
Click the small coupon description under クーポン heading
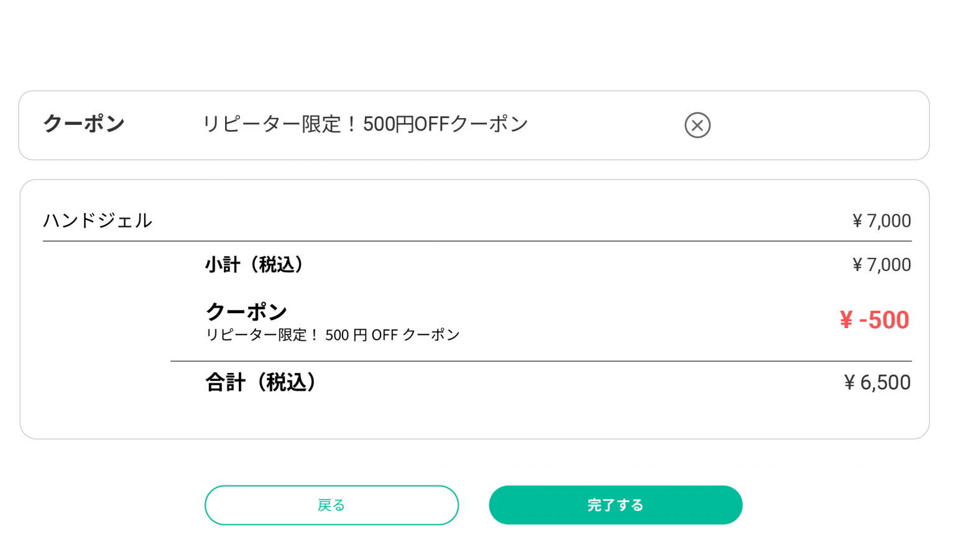click(x=333, y=335)
